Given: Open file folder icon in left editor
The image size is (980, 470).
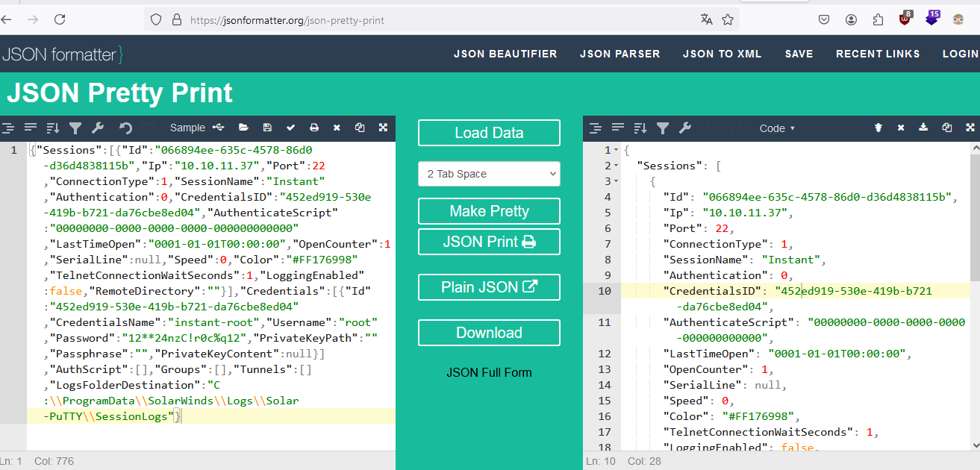Looking at the screenshot, I should click(243, 128).
